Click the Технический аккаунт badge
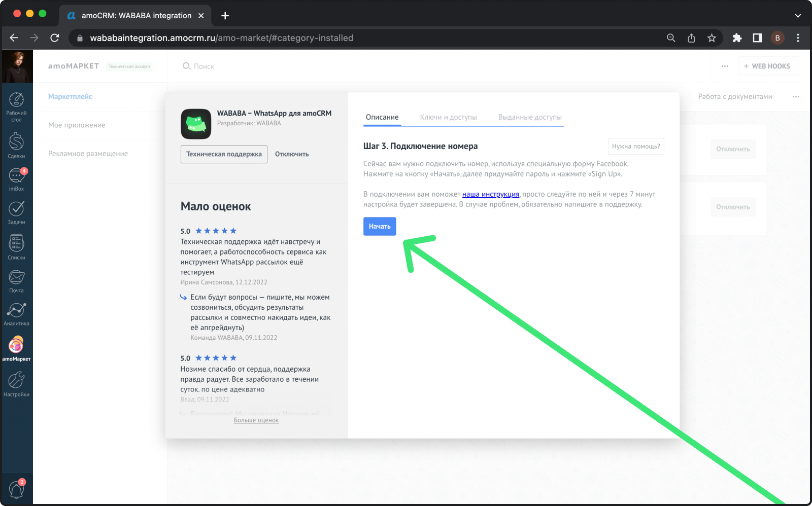 (129, 66)
